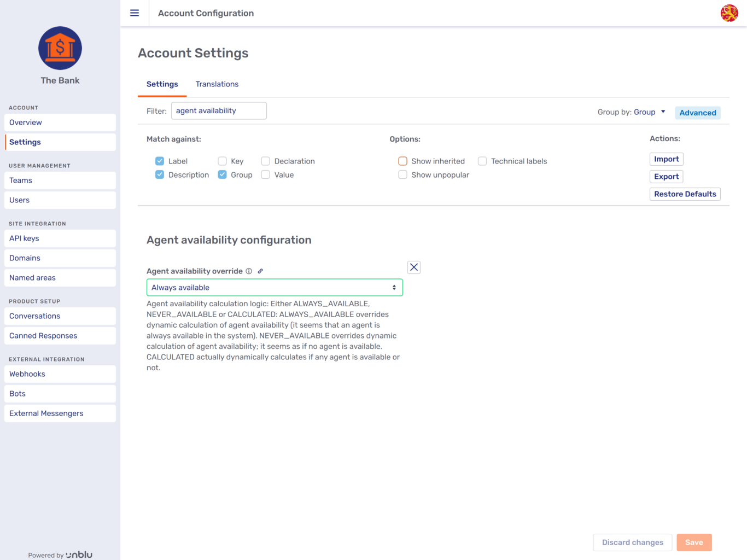
Task: Toggle the Advanced filter panel
Action: point(697,113)
